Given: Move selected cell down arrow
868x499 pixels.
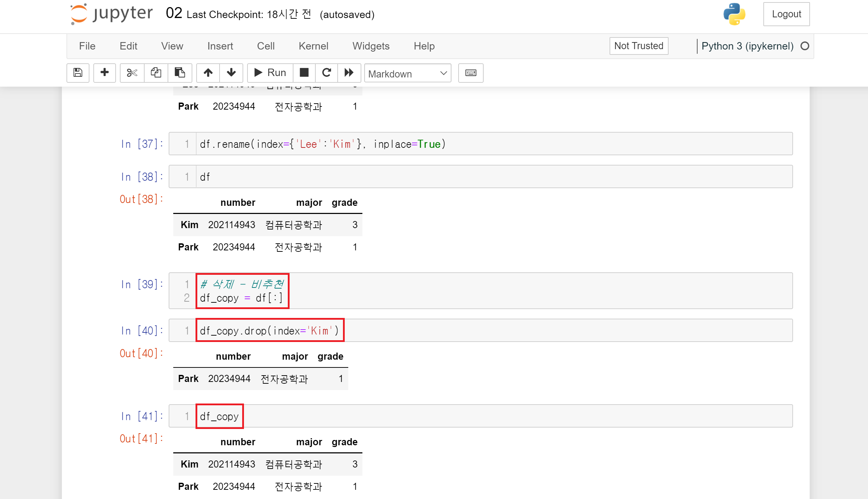Looking at the screenshot, I should click(231, 73).
